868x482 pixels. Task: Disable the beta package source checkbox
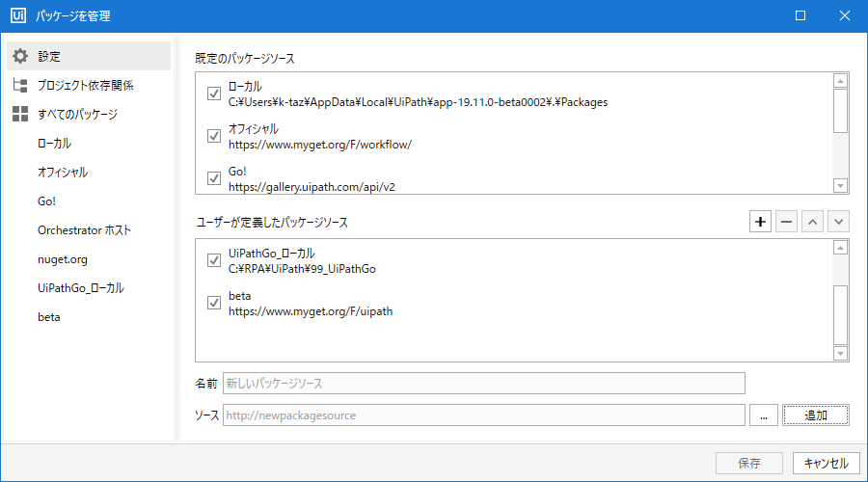pyautogui.click(x=214, y=303)
